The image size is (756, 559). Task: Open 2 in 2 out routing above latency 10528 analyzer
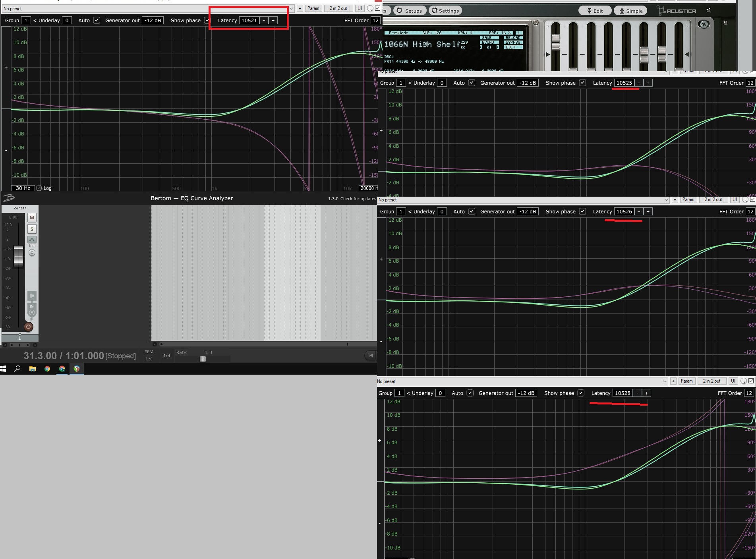pos(712,381)
